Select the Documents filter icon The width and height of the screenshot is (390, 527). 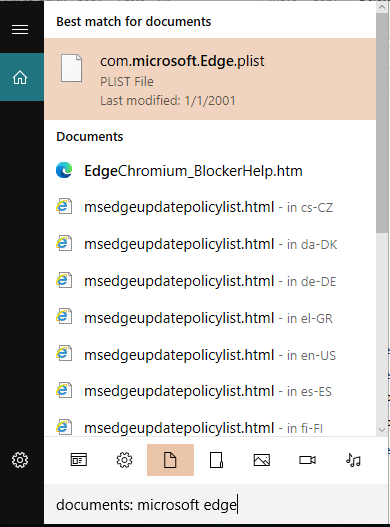[x=170, y=460]
